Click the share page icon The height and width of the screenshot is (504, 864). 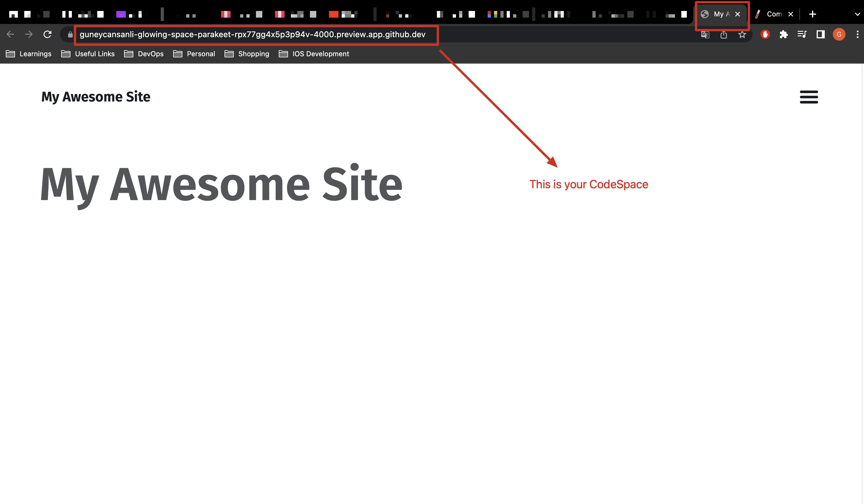(724, 35)
